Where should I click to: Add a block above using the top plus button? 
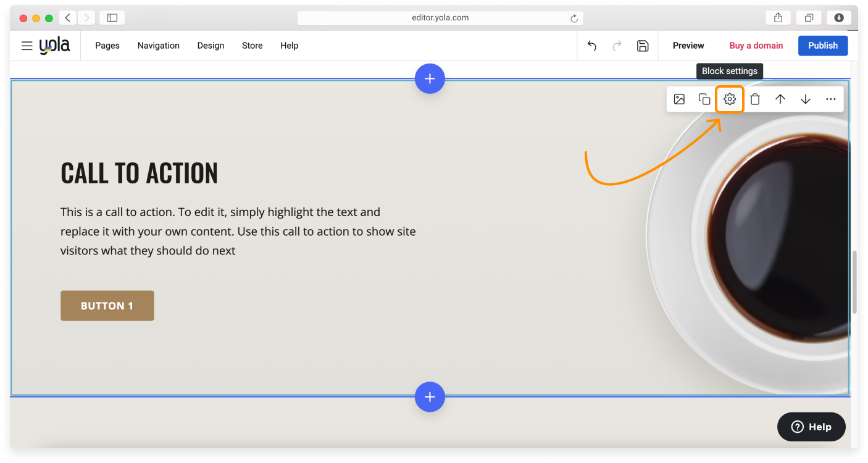point(430,79)
